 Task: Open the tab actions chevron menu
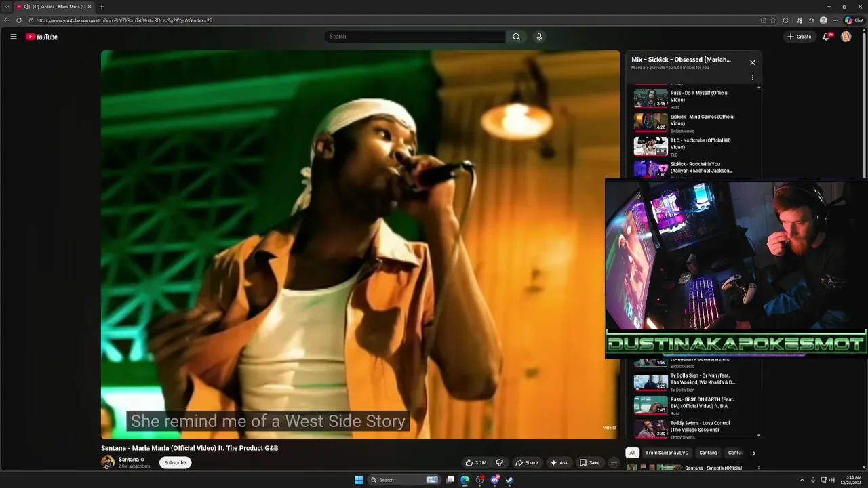[6, 7]
